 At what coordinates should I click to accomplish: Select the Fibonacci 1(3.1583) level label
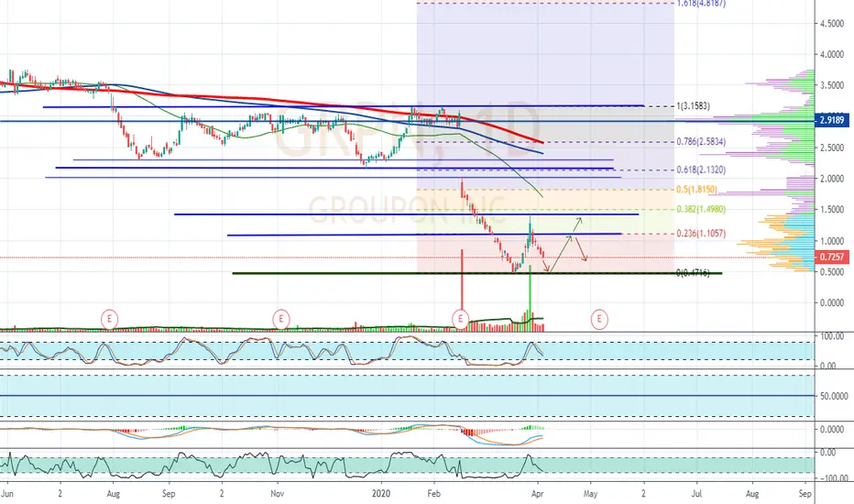(693, 106)
